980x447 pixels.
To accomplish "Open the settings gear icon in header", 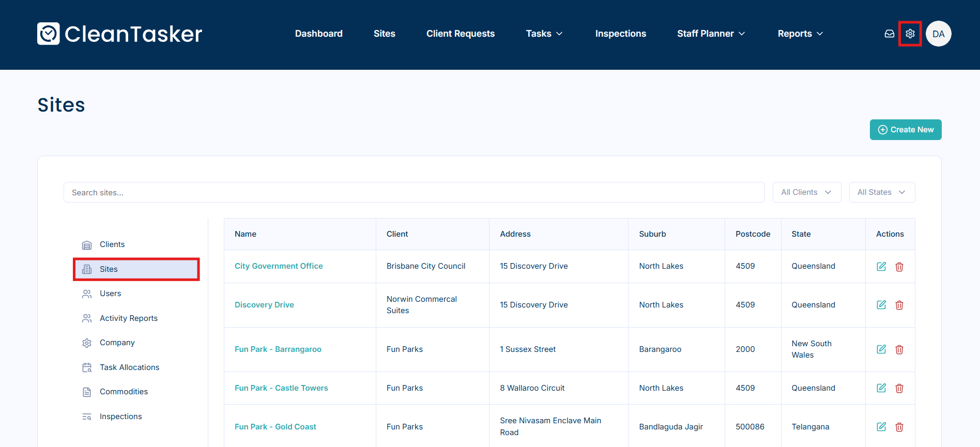I will click(910, 34).
